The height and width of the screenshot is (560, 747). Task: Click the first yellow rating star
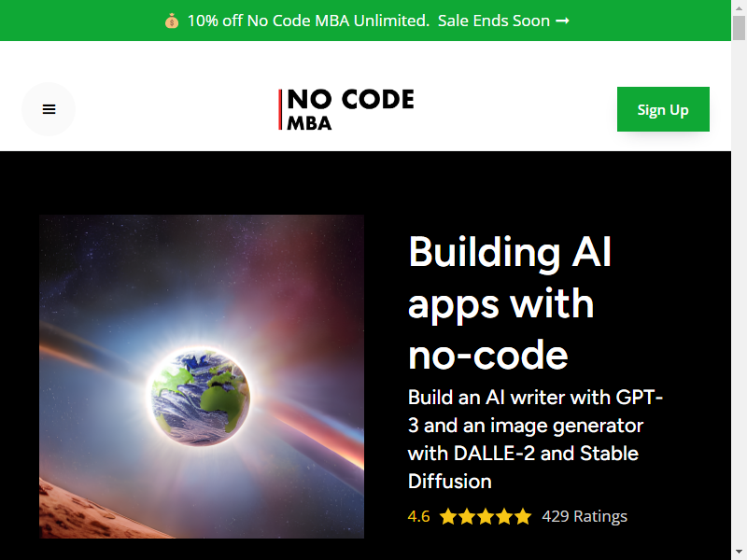(447, 516)
